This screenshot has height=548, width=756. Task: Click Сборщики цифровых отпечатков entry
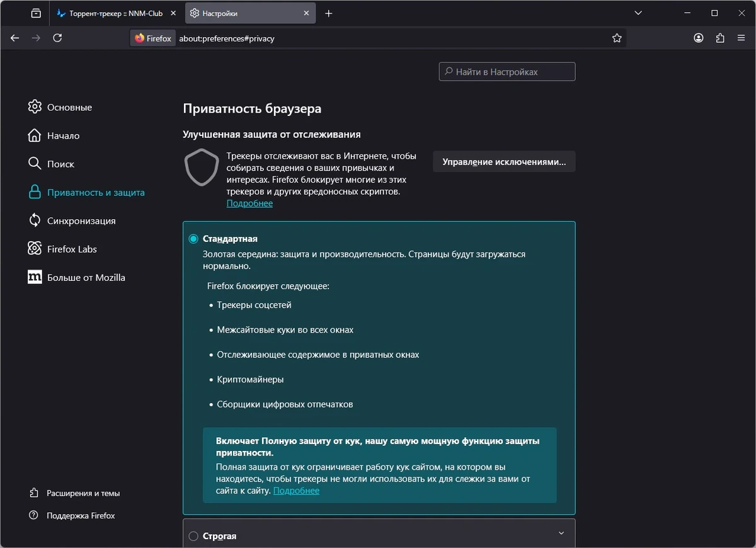tap(285, 404)
